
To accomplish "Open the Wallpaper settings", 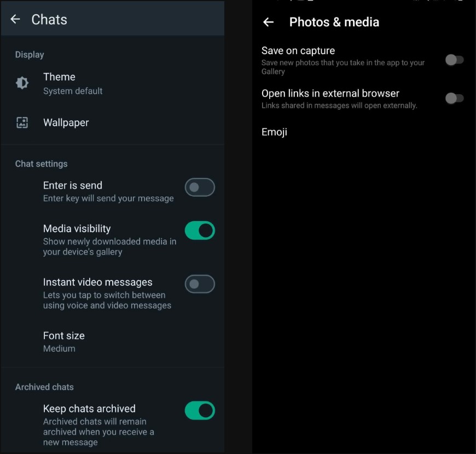I will click(66, 123).
